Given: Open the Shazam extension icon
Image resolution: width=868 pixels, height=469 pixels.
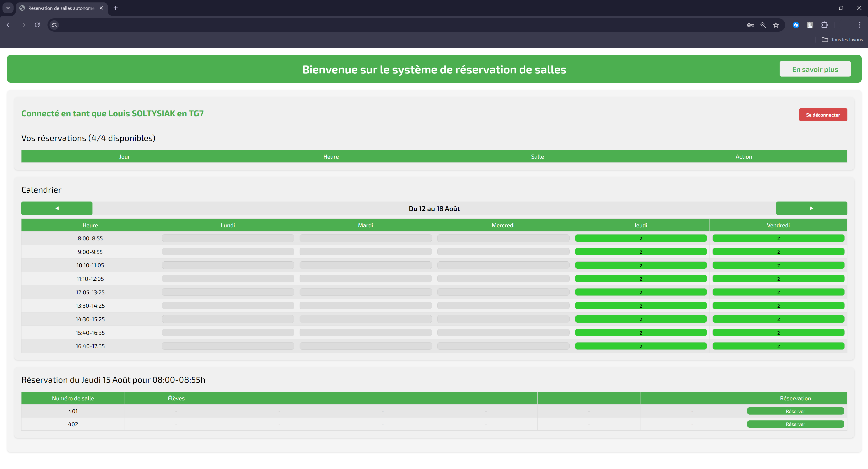Looking at the screenshot, I should pos(796,25).
